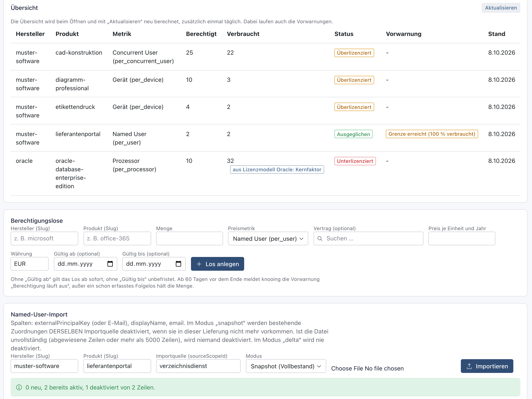Click Preis je Einheit und Jahr field
Screen dimensions: 532x399
pyautogui.click(x=462, y=238)
